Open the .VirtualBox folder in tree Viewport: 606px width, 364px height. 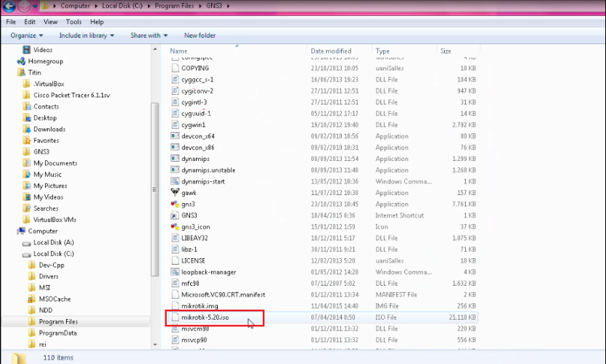tap(49, 84)
